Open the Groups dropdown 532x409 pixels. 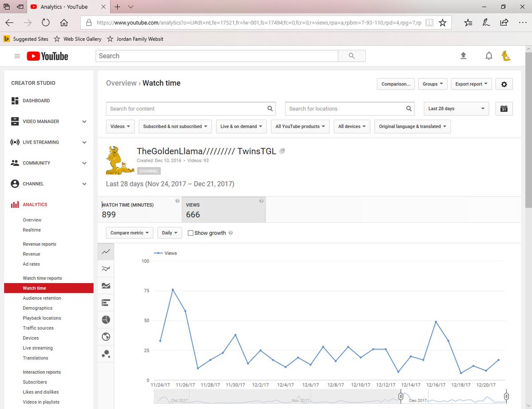tap(433, 84)
